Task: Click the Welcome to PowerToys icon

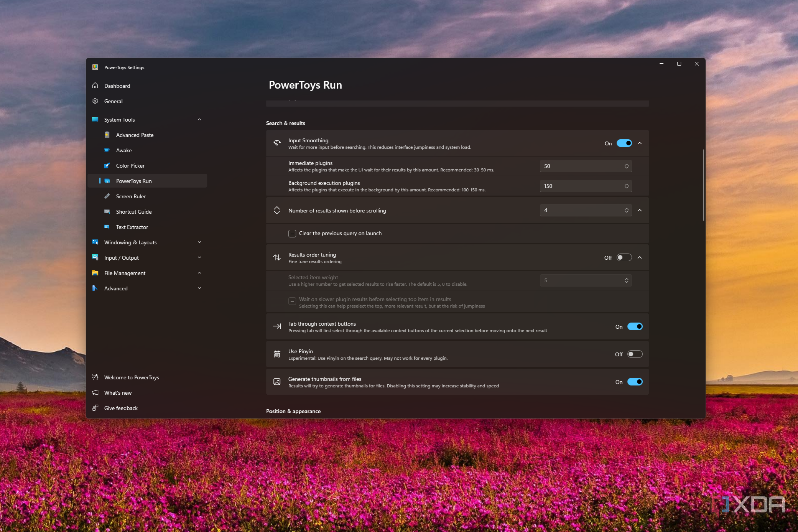Action: (95, 377)
